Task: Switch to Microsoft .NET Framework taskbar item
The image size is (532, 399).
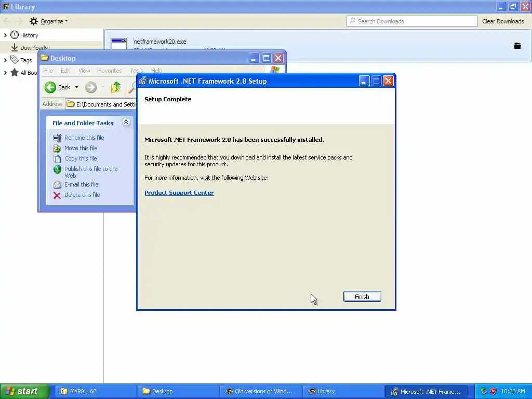Action: (x=426, y=392)
